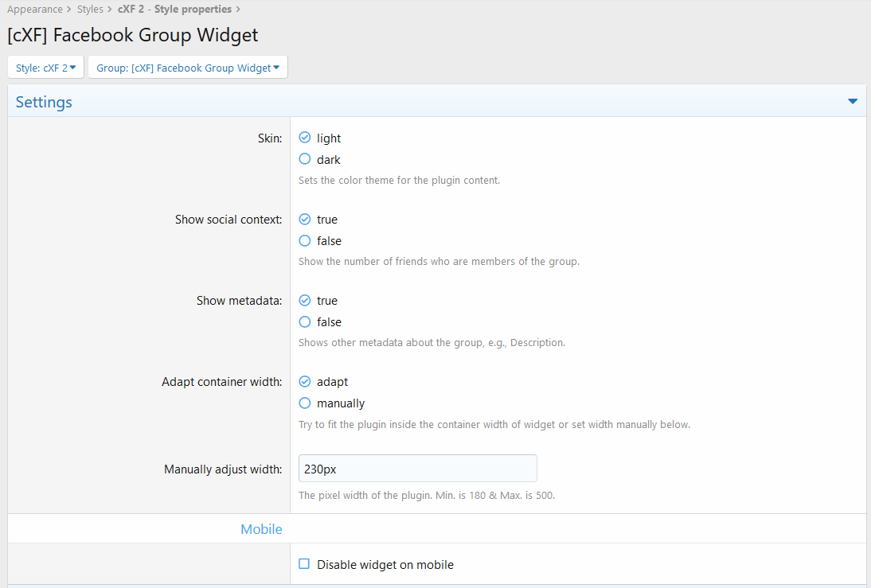
Task: Set Show social context to false
Action: pos(305,240)
